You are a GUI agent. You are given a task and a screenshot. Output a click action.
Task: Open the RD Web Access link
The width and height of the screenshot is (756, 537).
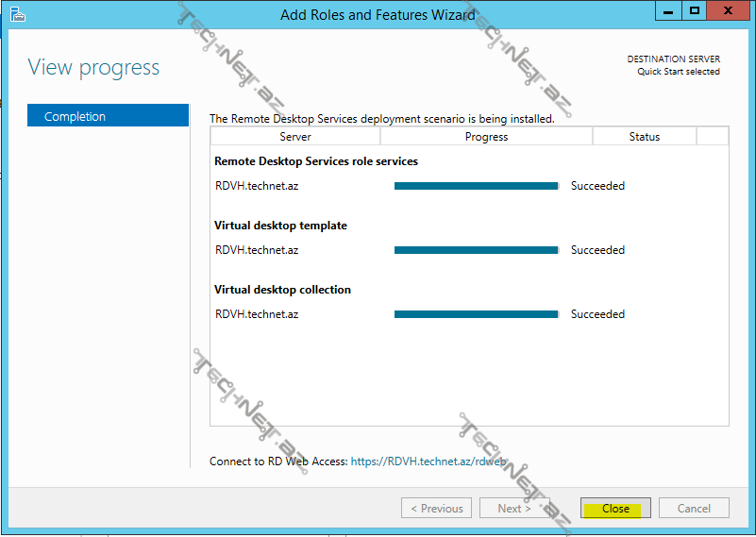click(428, 461)
